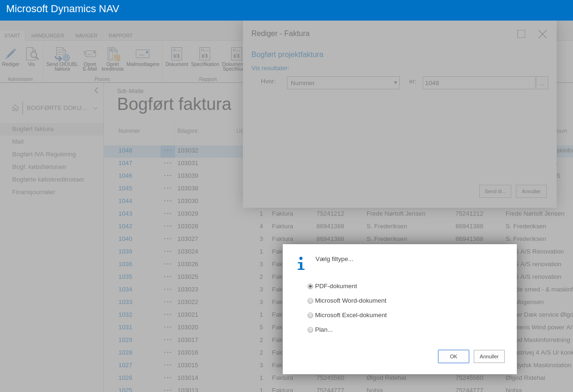Expand the BOGFØRTE DOKU... navigation dropdown
Screen dimensions: 573x392
click(x=95, y=108)
